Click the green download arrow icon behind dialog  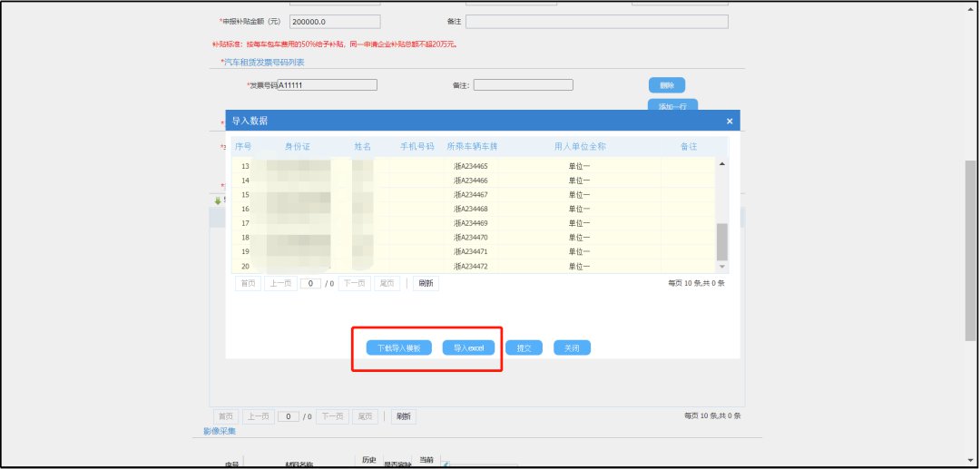(x=217, y=200)
